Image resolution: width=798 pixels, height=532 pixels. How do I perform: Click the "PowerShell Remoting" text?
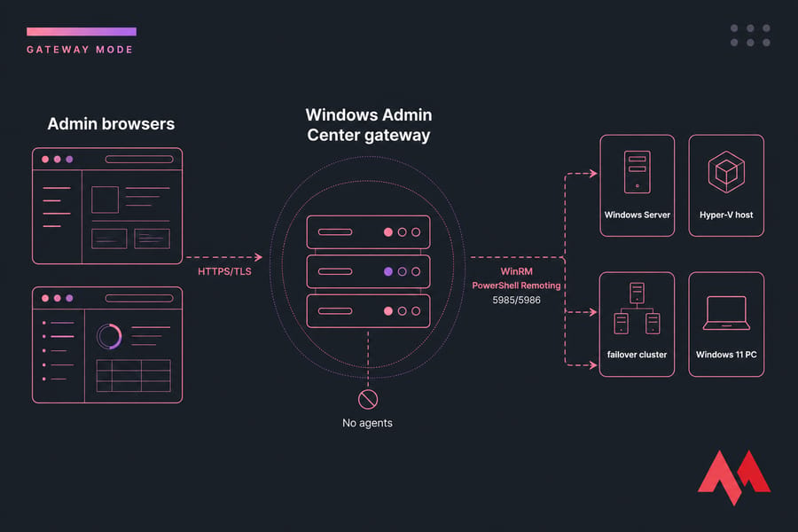[517, 286]
